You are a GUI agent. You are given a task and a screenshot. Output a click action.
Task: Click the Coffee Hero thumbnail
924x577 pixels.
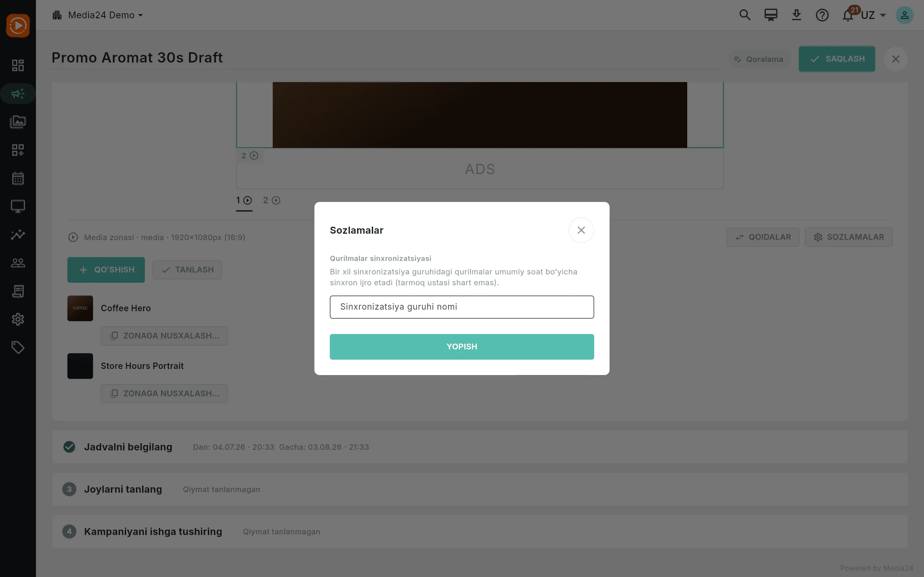(80, 308)
